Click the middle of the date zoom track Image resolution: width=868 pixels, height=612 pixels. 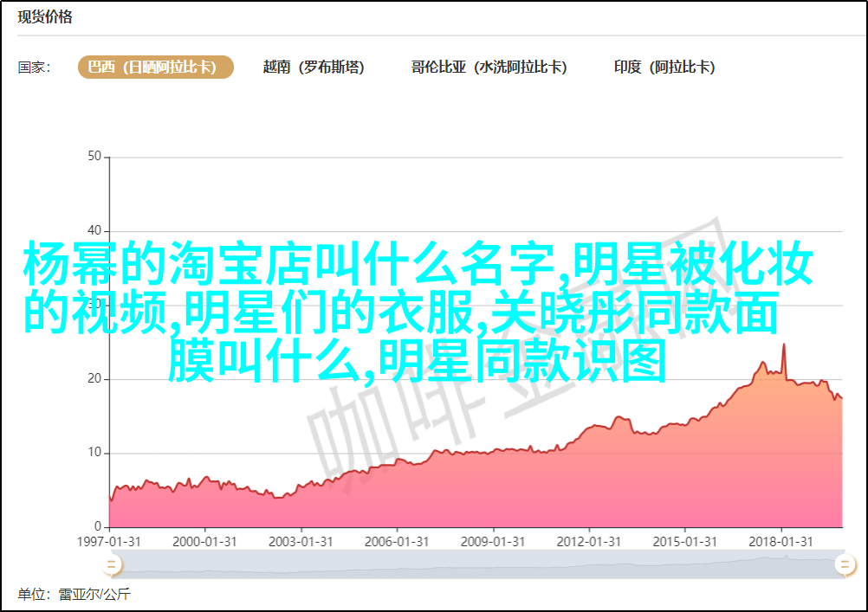[x=476, y=564]
